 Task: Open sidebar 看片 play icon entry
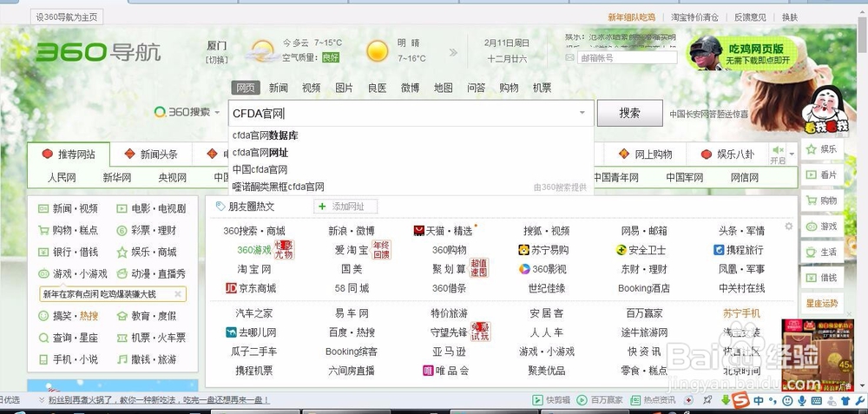point(822,175)
